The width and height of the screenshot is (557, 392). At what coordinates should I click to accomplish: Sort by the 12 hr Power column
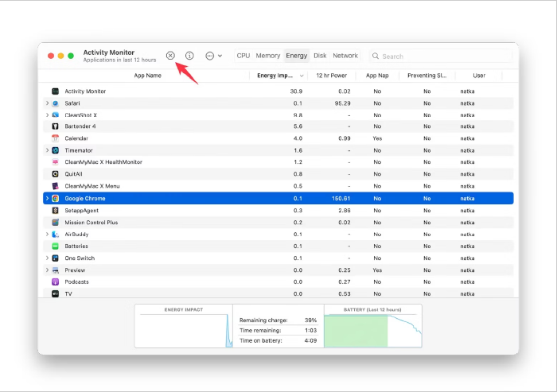pyautogui.click(x=332, y=76)
